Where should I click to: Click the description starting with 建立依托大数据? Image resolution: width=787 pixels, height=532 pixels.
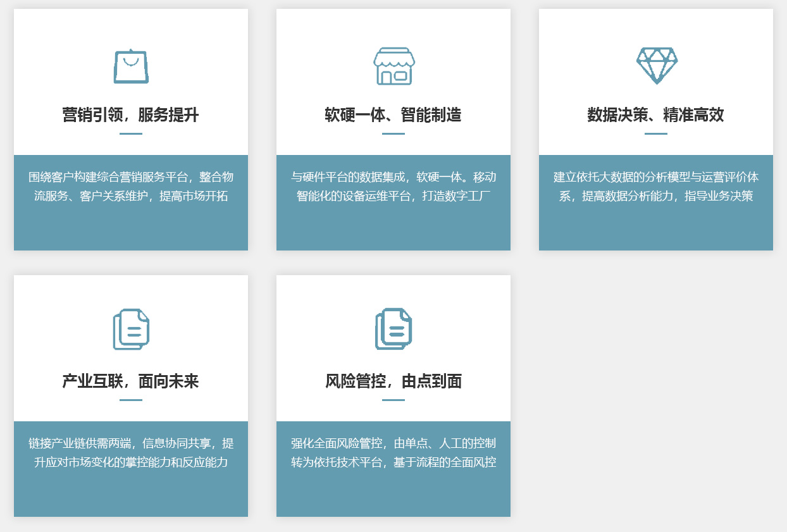(x=656, y=187)
